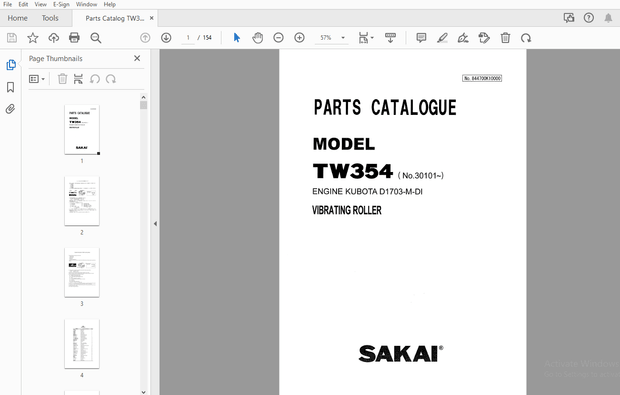This screenshot has width=620, height=395.
Task: Open the share with others icon
Action: 569,18
